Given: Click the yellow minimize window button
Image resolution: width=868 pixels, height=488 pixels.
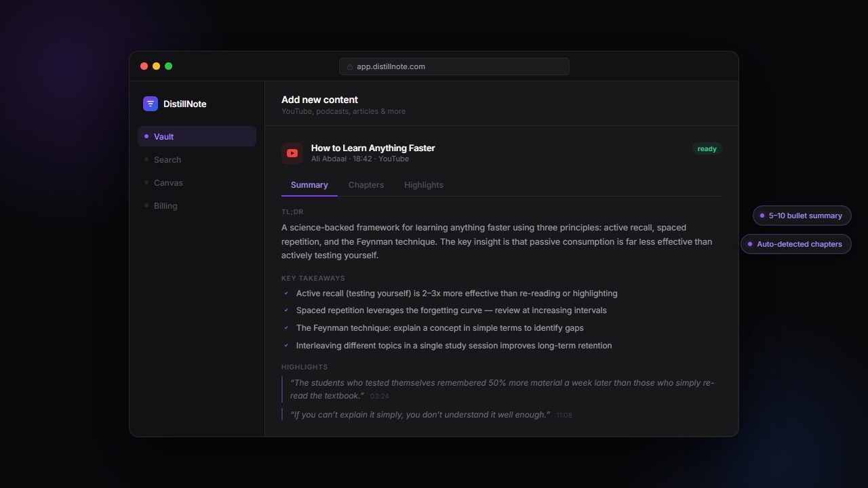Looking at the screenshot, I should point(156,66).
